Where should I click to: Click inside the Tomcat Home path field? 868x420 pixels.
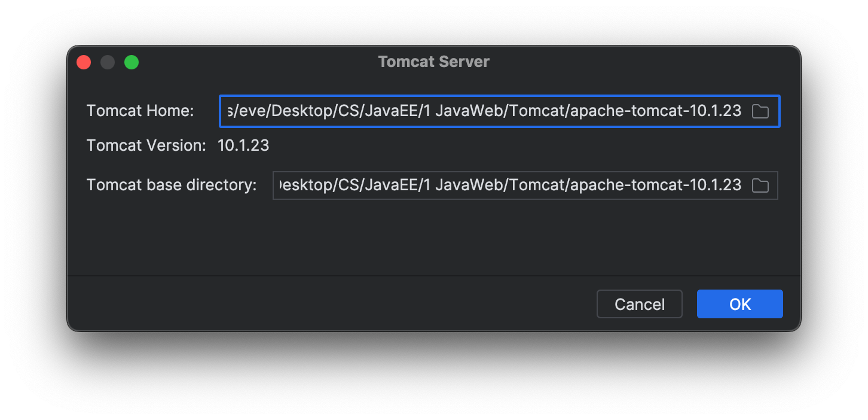tap(478, 111)
